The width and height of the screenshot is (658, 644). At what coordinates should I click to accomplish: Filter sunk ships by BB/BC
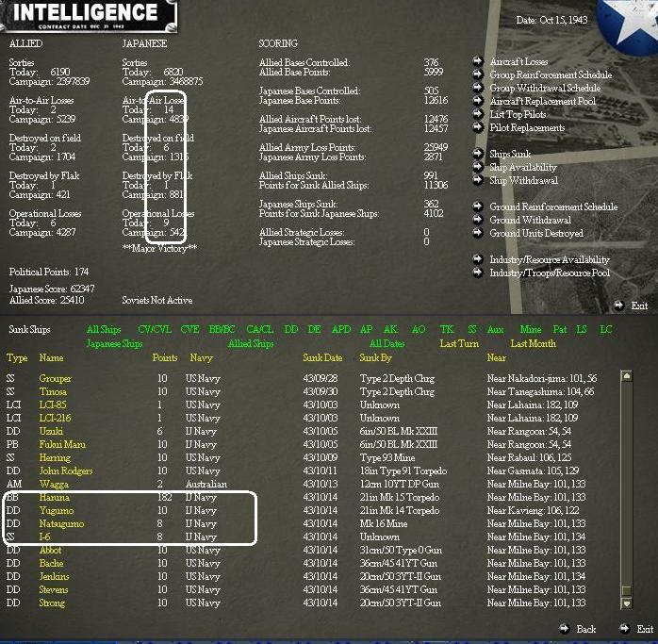222,330
